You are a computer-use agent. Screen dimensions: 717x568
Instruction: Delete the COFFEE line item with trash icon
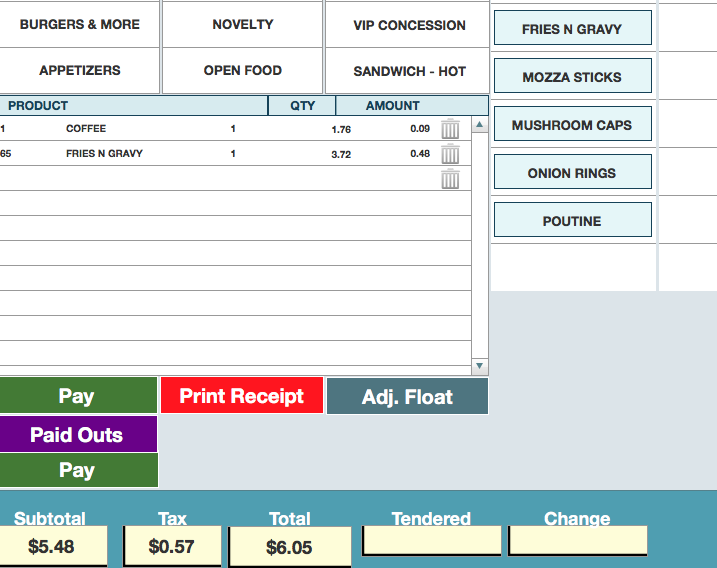(x=450, y=129)
